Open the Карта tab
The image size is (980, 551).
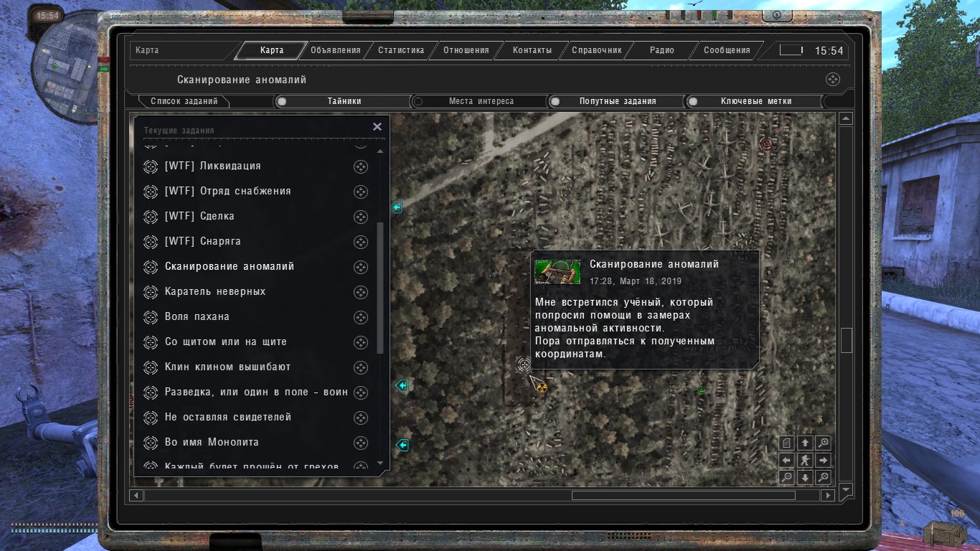(272, 50)
